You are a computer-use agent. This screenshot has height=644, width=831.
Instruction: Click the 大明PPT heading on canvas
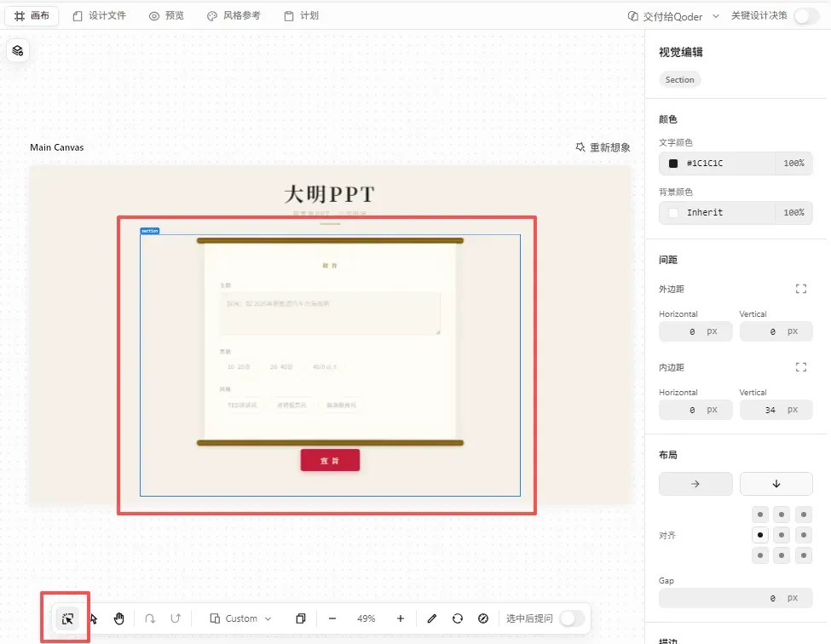(330, 194)
